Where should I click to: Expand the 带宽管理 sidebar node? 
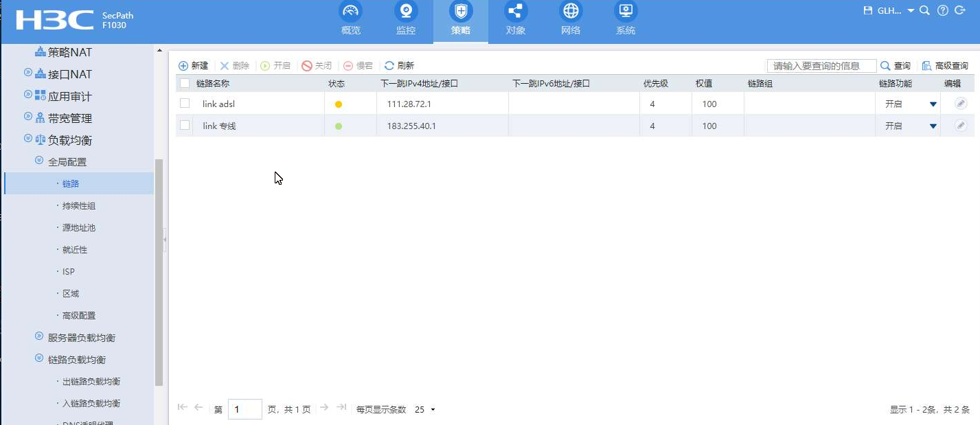(28, 116)
